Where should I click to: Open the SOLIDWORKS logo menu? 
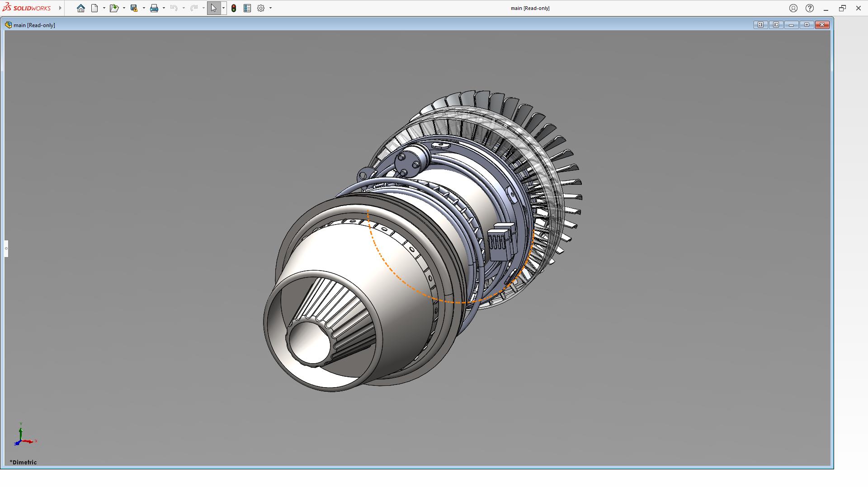coord(27,8)
